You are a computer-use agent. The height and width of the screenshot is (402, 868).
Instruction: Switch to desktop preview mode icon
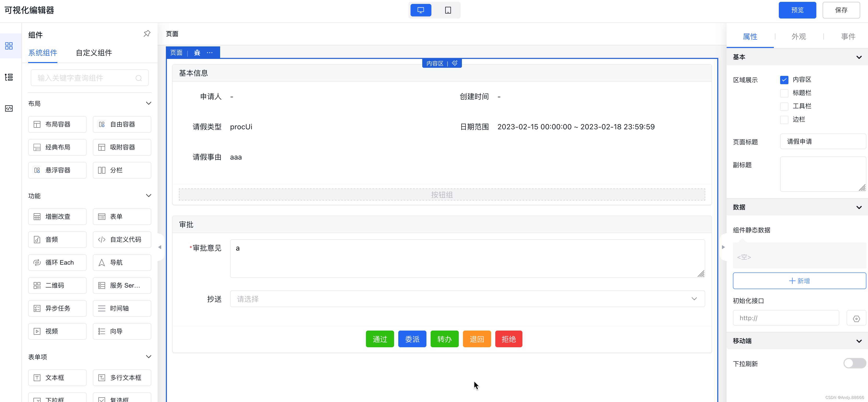420,10
